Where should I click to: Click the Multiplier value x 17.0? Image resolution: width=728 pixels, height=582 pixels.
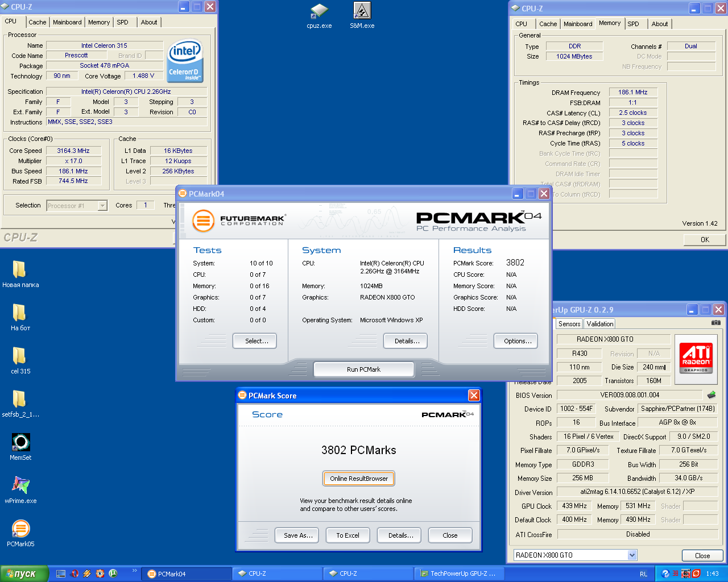click(73, 161)
